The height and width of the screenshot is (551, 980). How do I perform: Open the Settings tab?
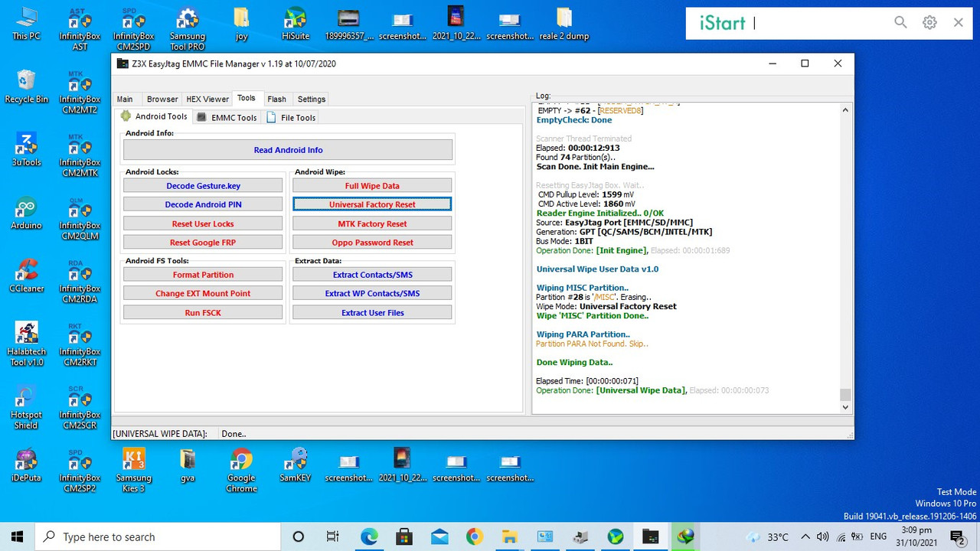pyautogui.click(x=312, y=99)
